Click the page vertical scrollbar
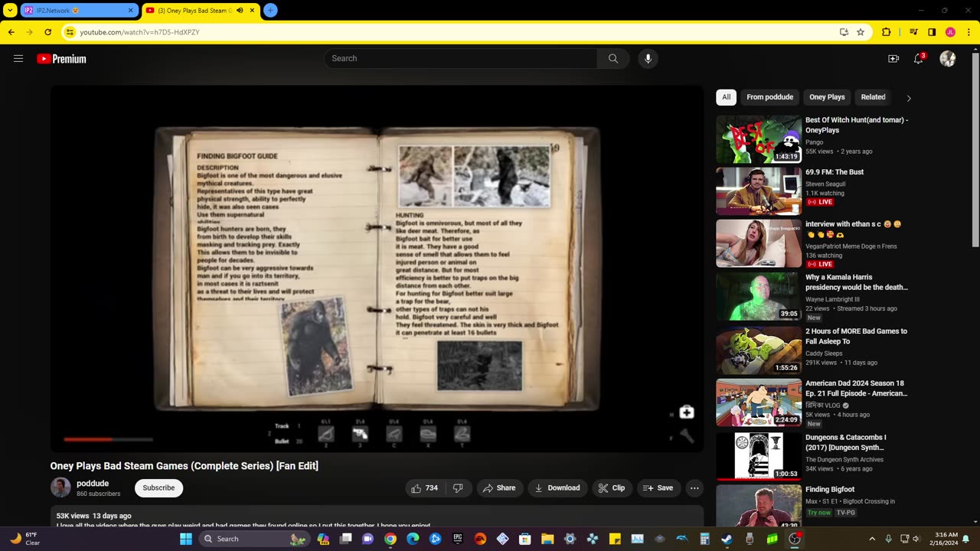Viewport: 980px width, 551px height. [x=975, y=285]
